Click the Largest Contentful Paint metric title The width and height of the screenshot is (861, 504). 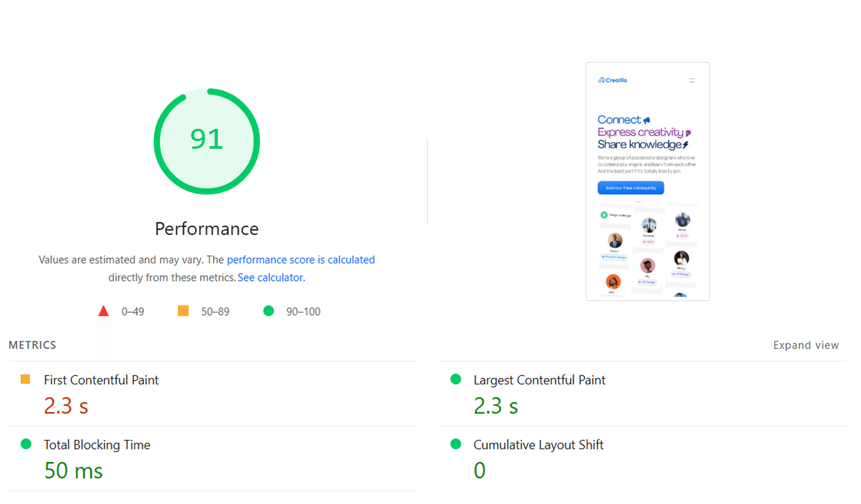click(x=539, y=380)
